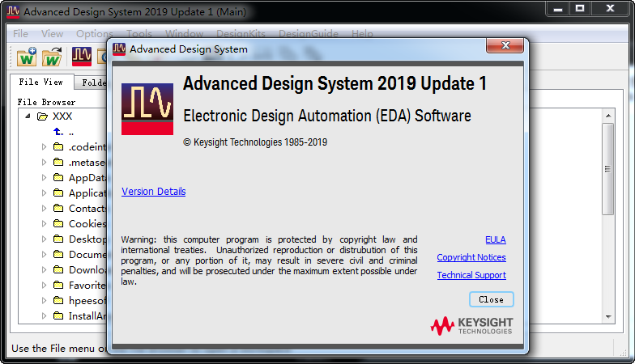This screenshot has height=364, width=635.
Task: Open the View menu
Action: 52,34
